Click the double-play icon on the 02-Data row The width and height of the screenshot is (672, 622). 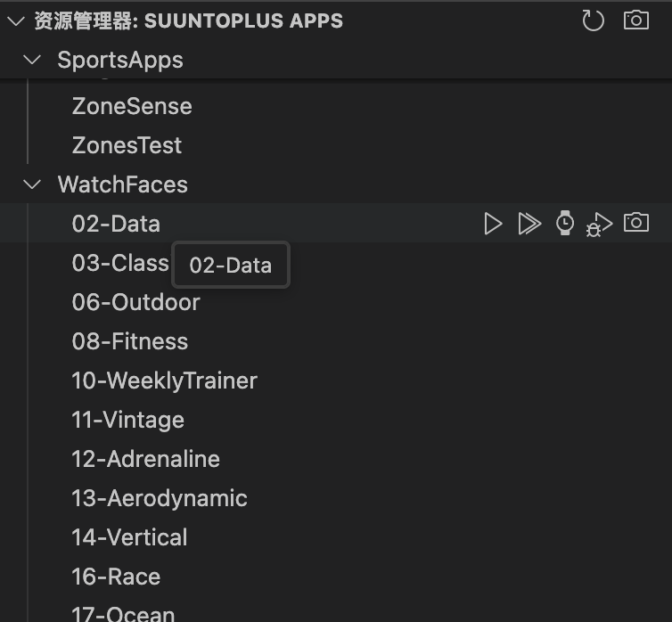[x=529, y=224]
